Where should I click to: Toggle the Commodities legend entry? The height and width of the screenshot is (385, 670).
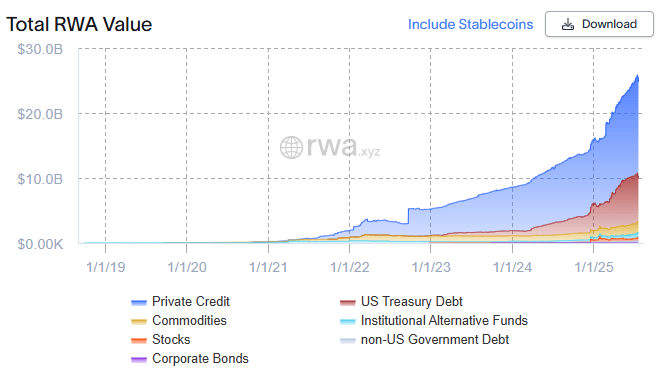pos(179,320)
